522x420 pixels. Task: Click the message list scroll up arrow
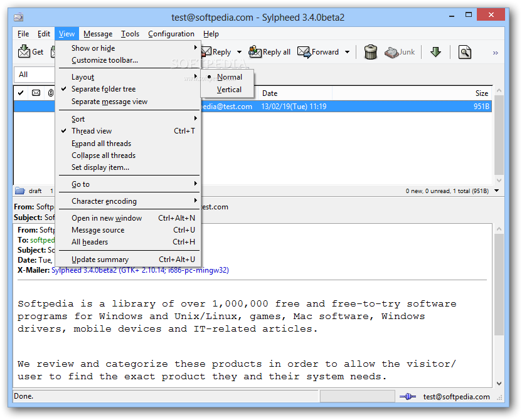tap(499, 90)
